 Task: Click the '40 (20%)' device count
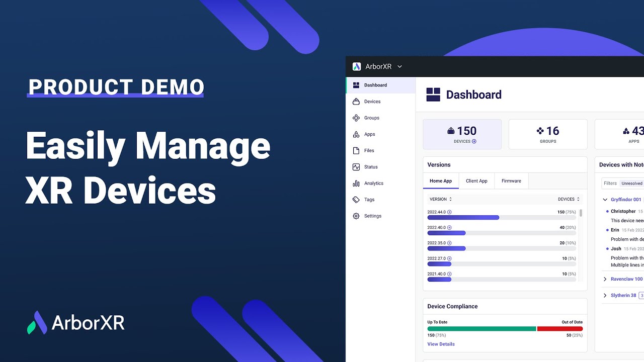pyautogui.click(x=568, y=228)
